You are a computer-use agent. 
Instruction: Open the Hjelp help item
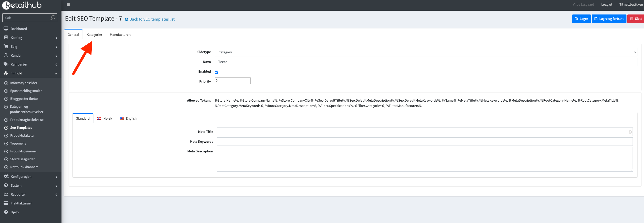(14, 212)
